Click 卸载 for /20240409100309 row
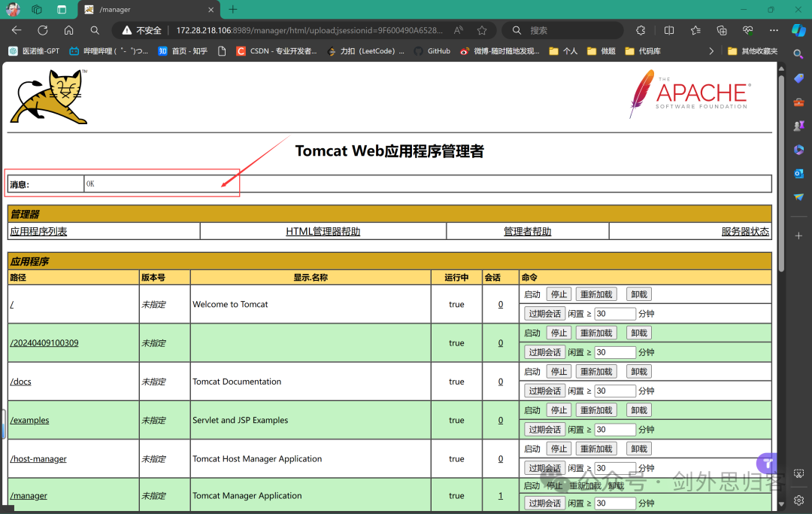812x514 pixels. click(x=639, y=333)
